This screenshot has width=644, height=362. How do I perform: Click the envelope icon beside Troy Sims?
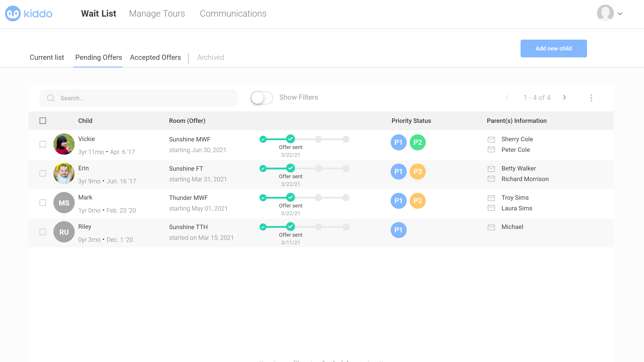point(491,198)
